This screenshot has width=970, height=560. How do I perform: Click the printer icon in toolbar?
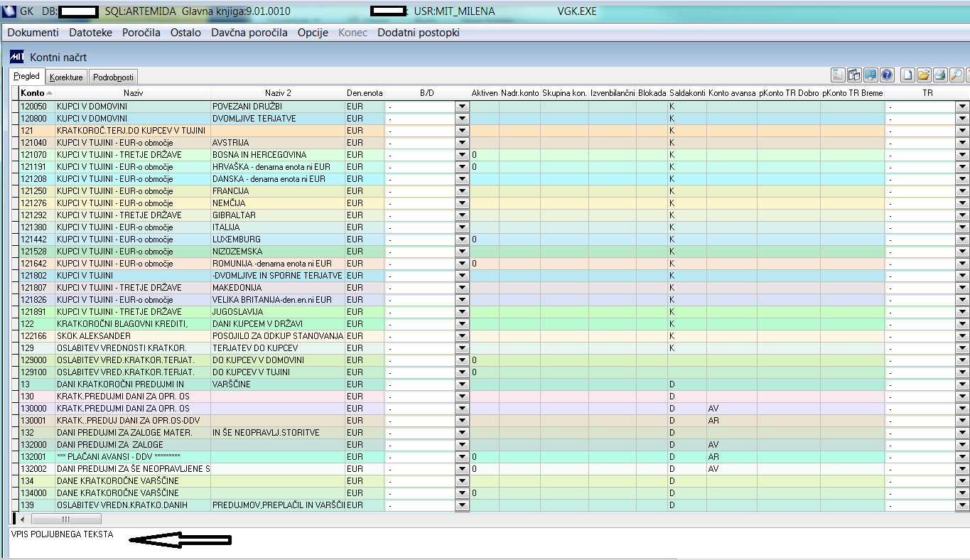[x=940, y=75]
